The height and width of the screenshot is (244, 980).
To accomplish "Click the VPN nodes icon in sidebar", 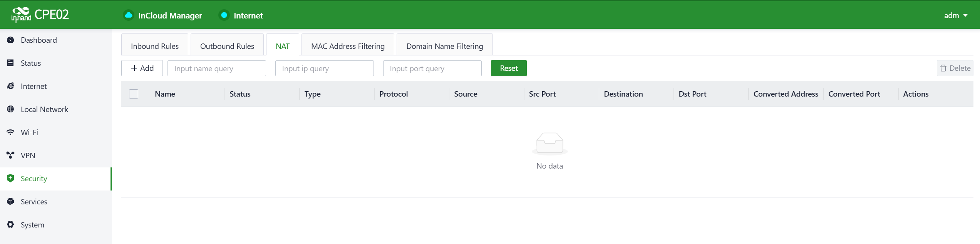I will click(x=10, y=155).
